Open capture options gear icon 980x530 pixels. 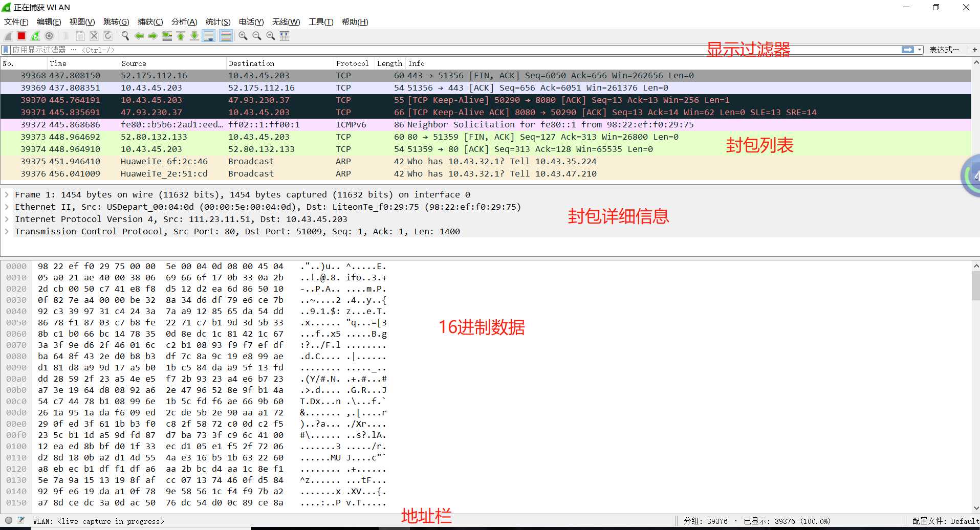[49, 36]
